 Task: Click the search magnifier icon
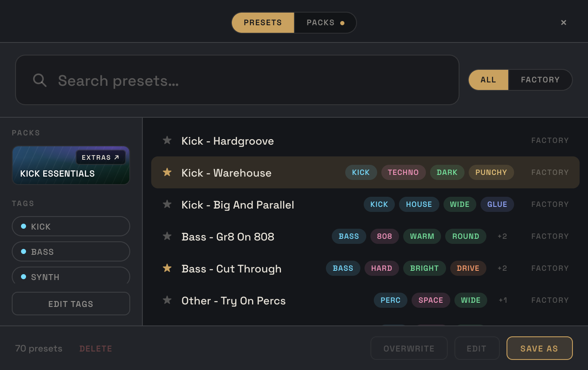coord(40,80)
